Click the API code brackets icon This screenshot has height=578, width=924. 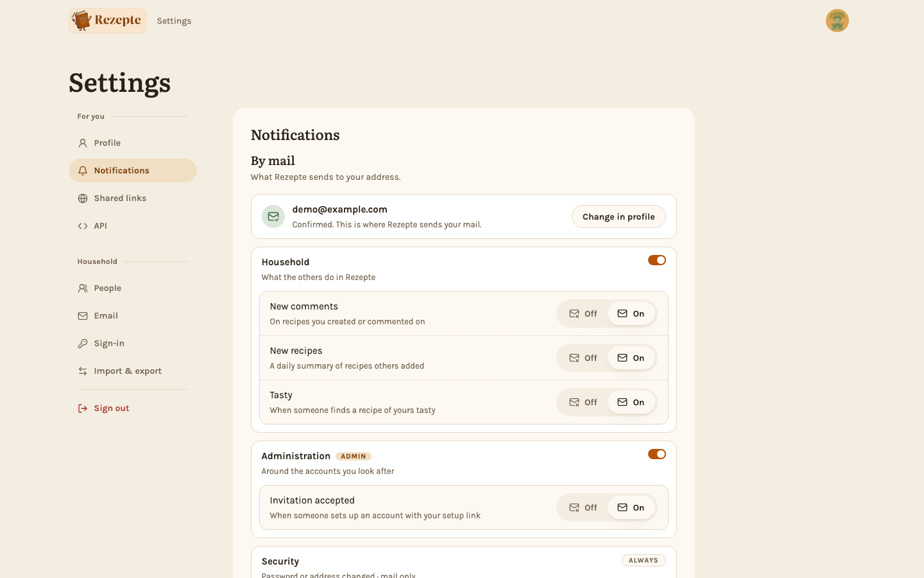(83, 226)
